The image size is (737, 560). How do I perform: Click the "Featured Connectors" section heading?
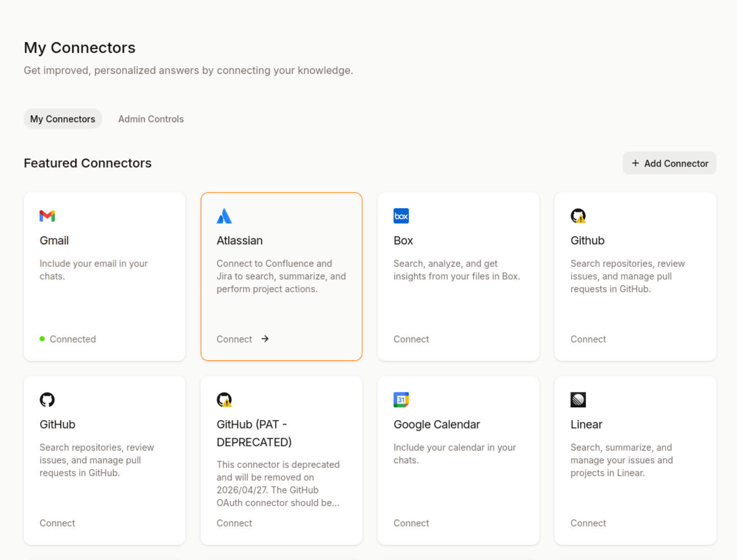click(88, 163)
